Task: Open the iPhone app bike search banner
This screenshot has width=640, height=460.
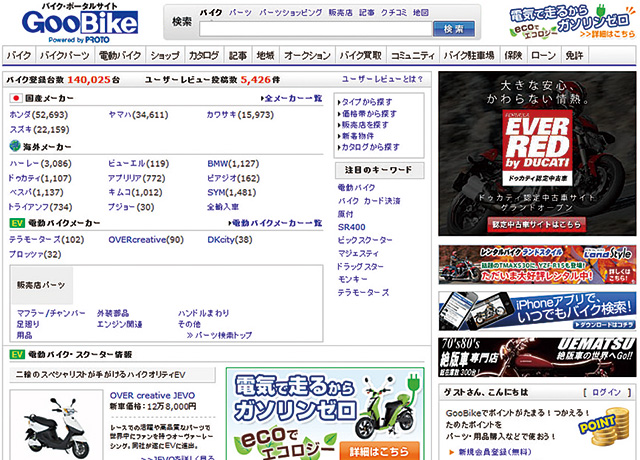Action: tap(537, 311)
